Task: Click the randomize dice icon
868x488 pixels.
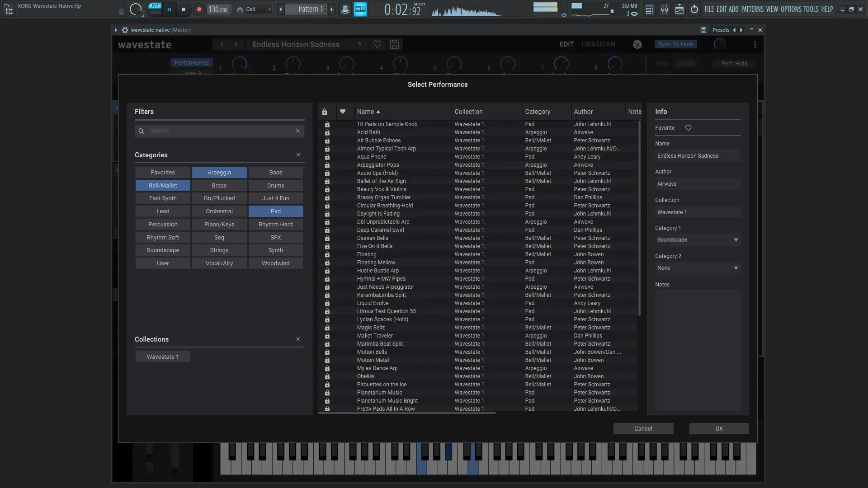Action: [637, 44]
